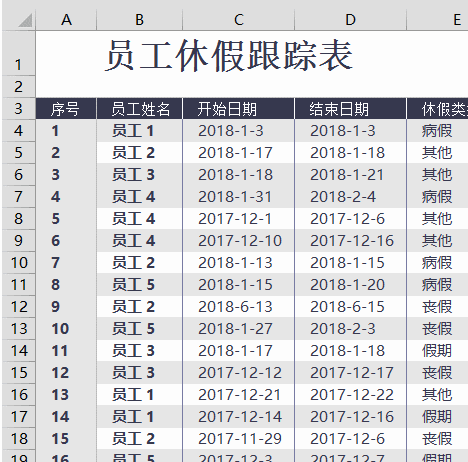This screenshot has height=462, width=468.
Task: Select end date 2018-2-3
Action: coord(350,329)
